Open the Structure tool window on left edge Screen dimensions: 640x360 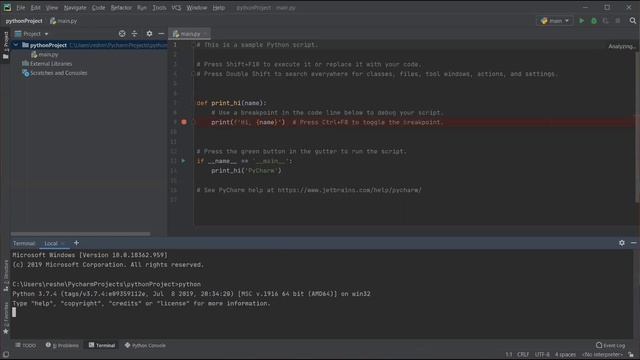pyautogui.click(x=6, y=276)
